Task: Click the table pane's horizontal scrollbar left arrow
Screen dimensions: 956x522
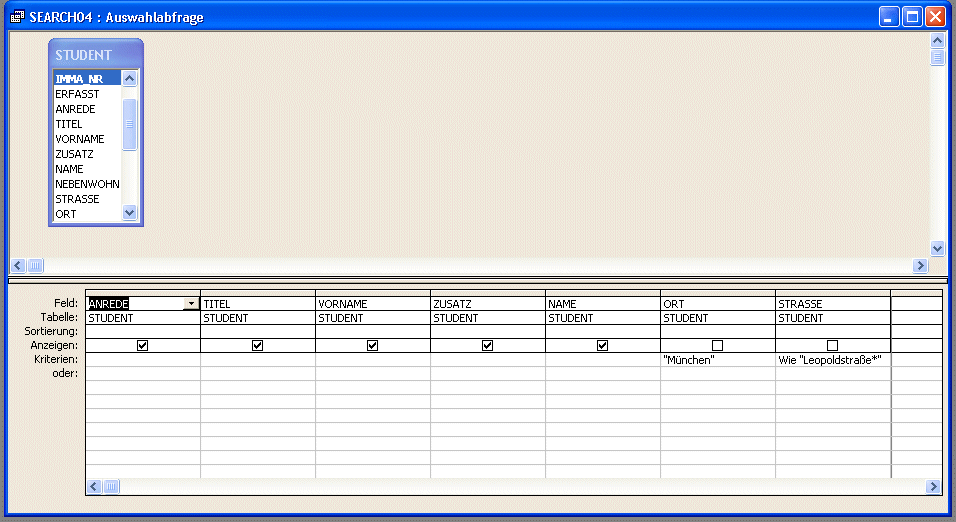Action: click(18, 265)
